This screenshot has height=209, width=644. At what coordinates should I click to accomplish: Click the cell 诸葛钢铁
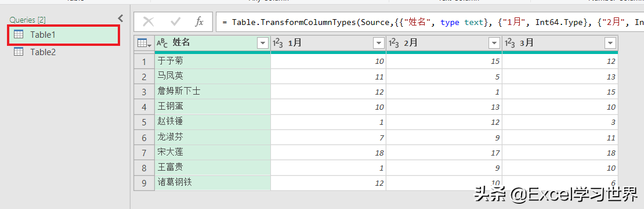pyautogui.click(x=212, y=183)
